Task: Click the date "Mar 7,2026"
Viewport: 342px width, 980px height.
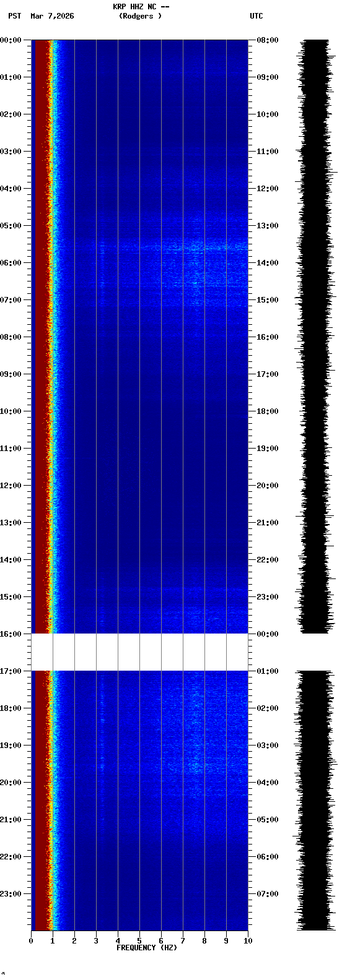Action: pos(52,16)
